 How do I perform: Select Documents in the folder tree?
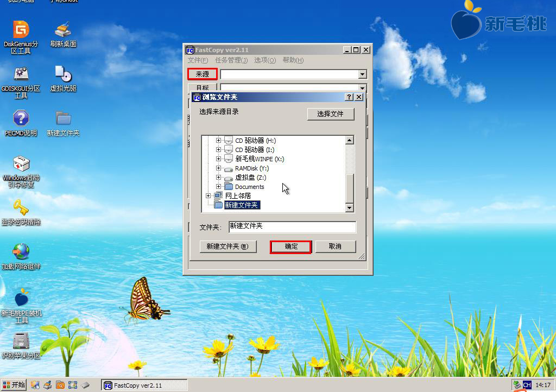click(249, 186)
